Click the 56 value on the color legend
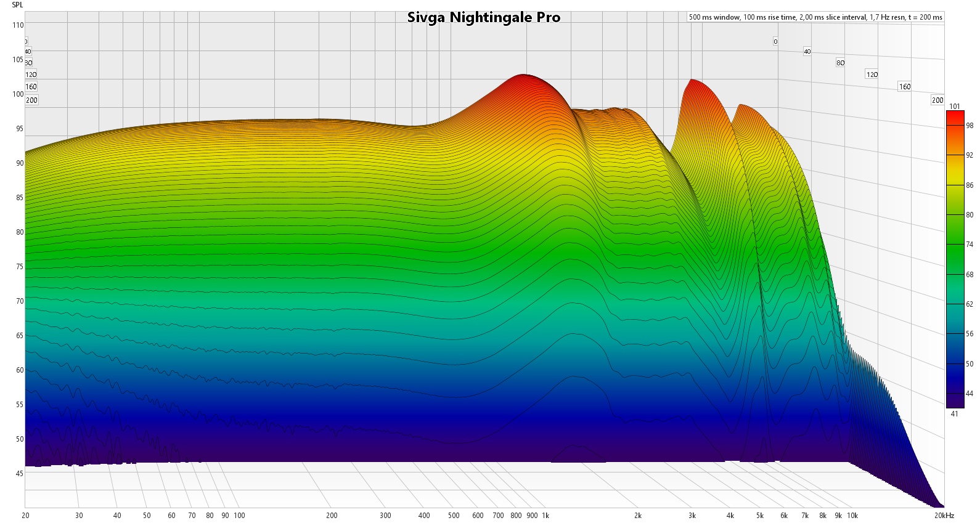Viewport: 980px width, 523px height. (970, 334)
